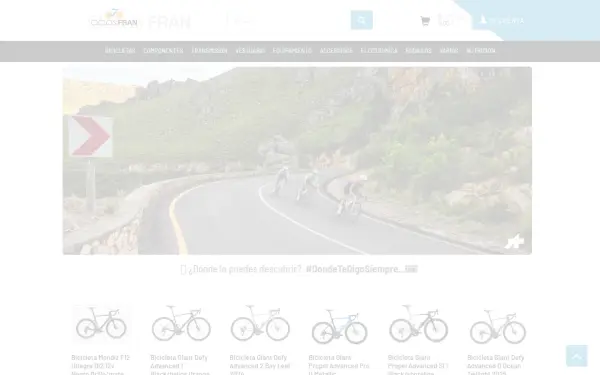The image size is (600, 375).
Task: Open the Electronica menu
Action: pos(379,51)
